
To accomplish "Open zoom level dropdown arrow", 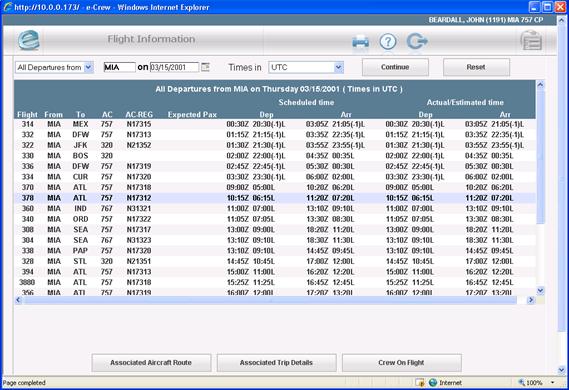I will [x=553, y=382].
